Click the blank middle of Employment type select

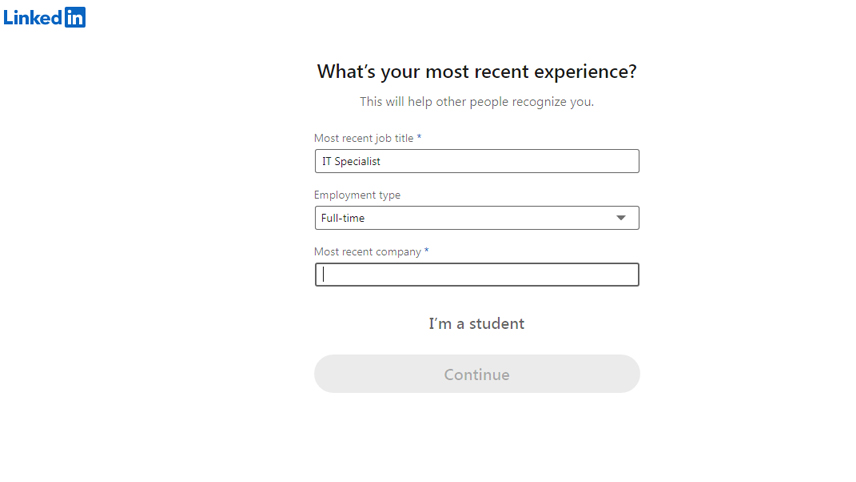[x=489, y=218]
